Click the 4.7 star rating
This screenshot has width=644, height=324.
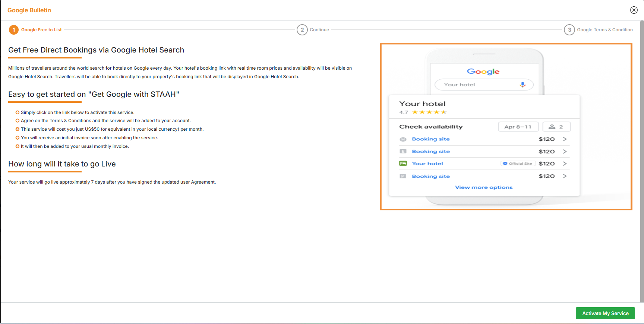click(422, 112)
